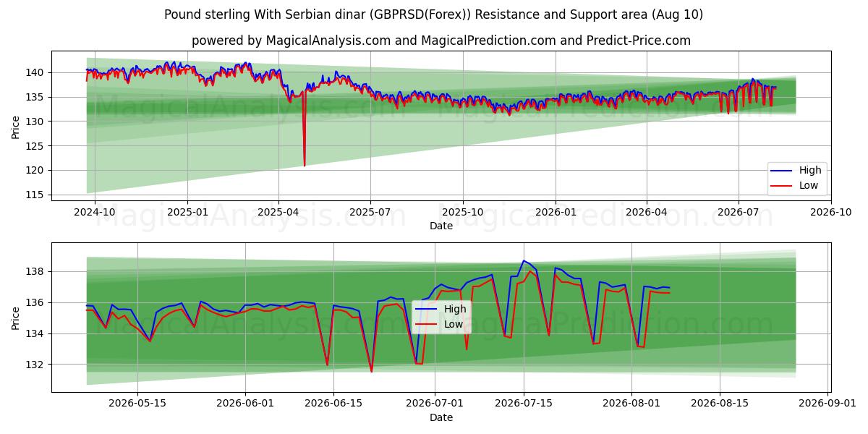868x434 pixels.
Task: Click the '2025-04' date tick label
Action: coord(278,213)
